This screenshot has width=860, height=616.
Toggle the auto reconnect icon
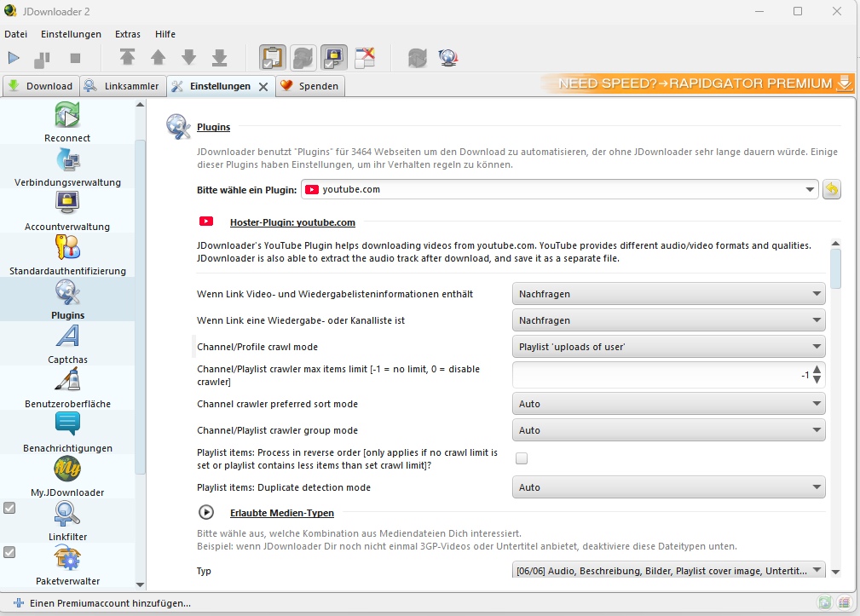303,58
